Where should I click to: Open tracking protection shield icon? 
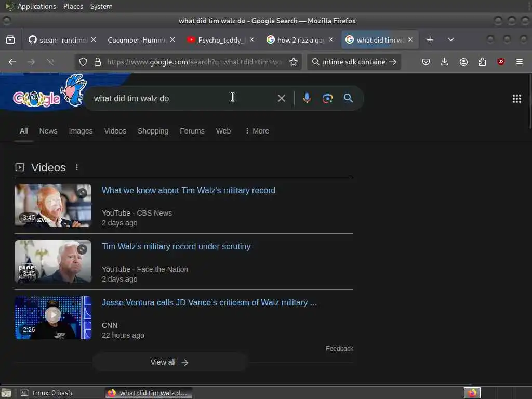[83, 62]
